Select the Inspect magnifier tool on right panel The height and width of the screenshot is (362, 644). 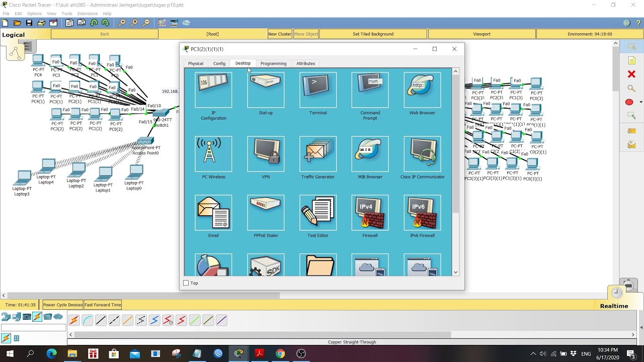(x=631, y=88)
